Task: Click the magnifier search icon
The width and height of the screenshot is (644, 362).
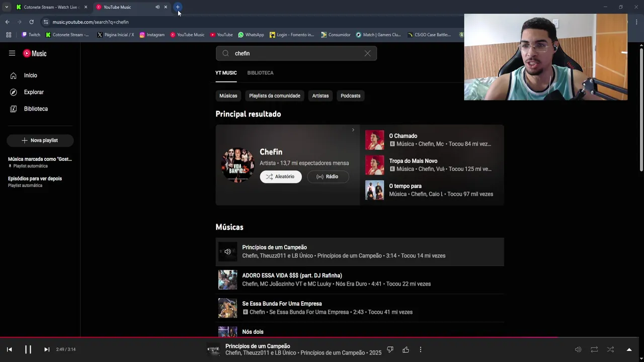Action: pyautogui.click(x=225, y=53)
